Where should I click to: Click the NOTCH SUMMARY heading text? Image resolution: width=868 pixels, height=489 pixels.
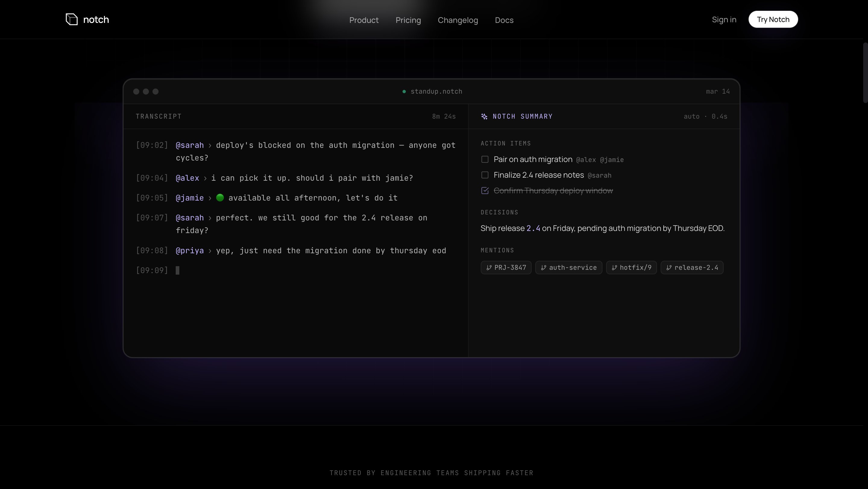(523, 117)
